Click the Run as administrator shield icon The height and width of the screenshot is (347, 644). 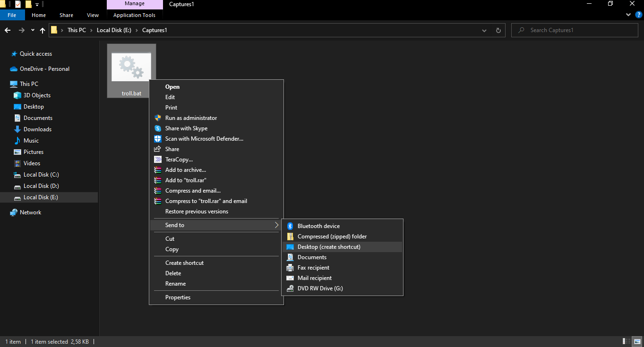[x=158, y=118]
